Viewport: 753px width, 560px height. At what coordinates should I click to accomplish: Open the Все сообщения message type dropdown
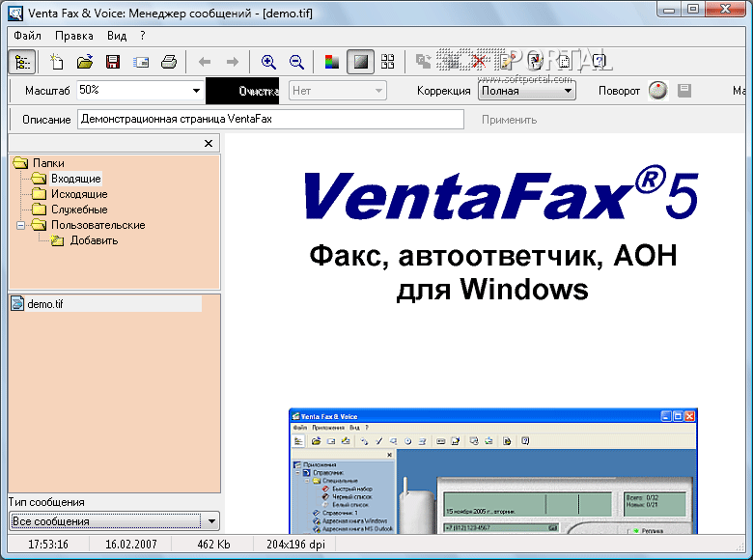tap(114, 521)
